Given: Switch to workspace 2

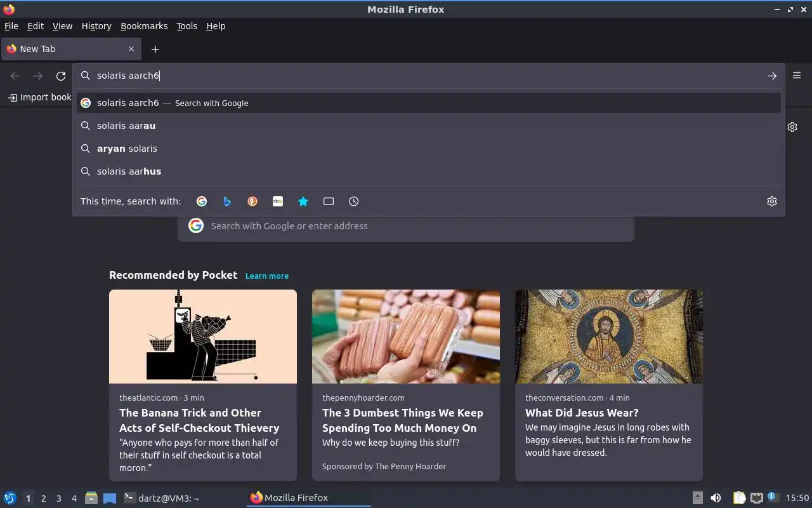Looking at the screenshot, I should 43,498.
